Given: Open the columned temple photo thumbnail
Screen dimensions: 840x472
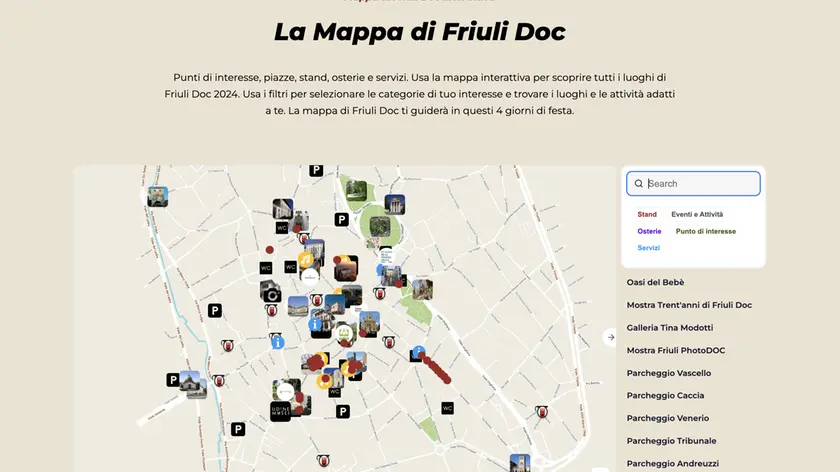Looking at the screenshot, I should (x=395, y=204).
